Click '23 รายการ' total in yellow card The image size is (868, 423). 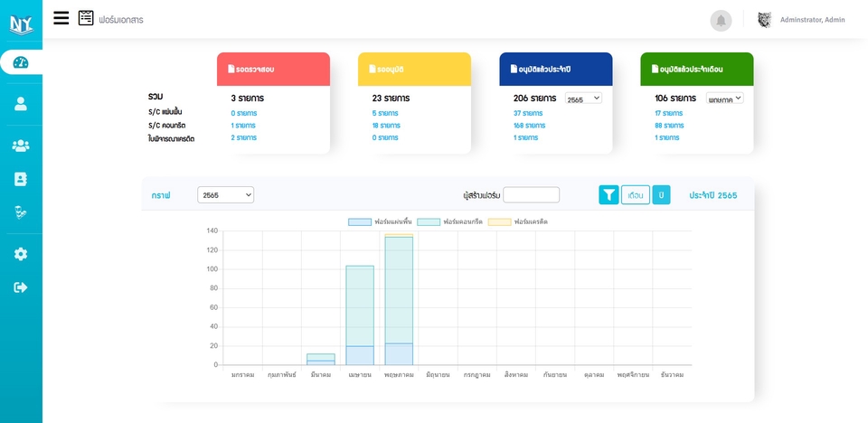pyautogui.click(x=391, y=99)
